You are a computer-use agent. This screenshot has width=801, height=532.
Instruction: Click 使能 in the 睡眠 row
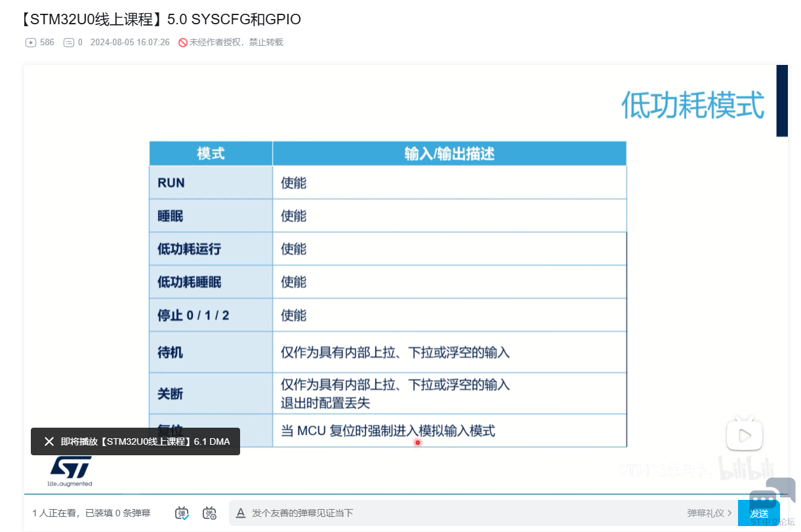coord(293,216)
